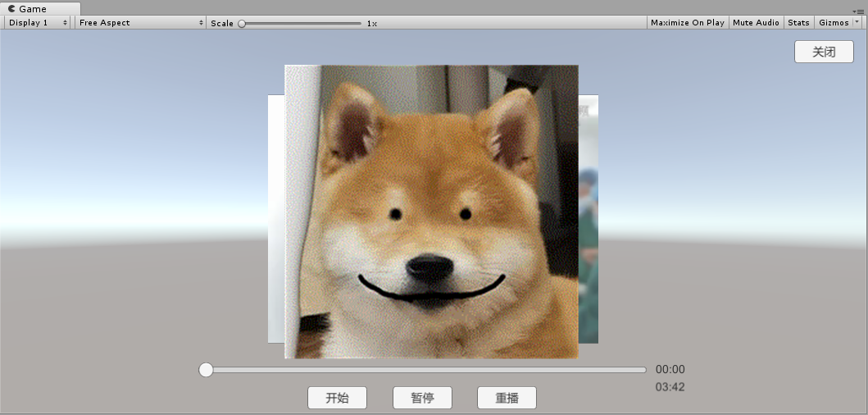Click the 00:00 current time text

tap(670, 370)
